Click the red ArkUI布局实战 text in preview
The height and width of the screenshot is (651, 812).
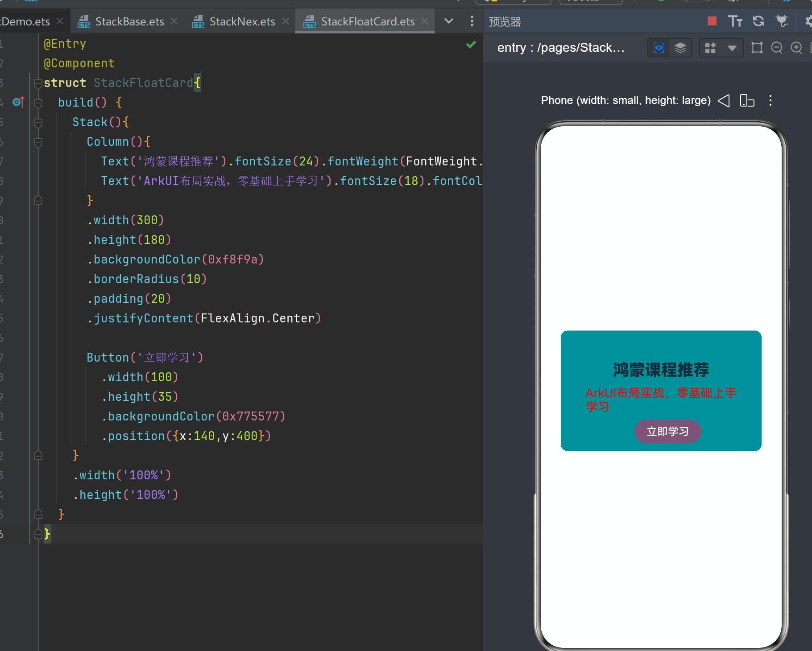(661, 400)
